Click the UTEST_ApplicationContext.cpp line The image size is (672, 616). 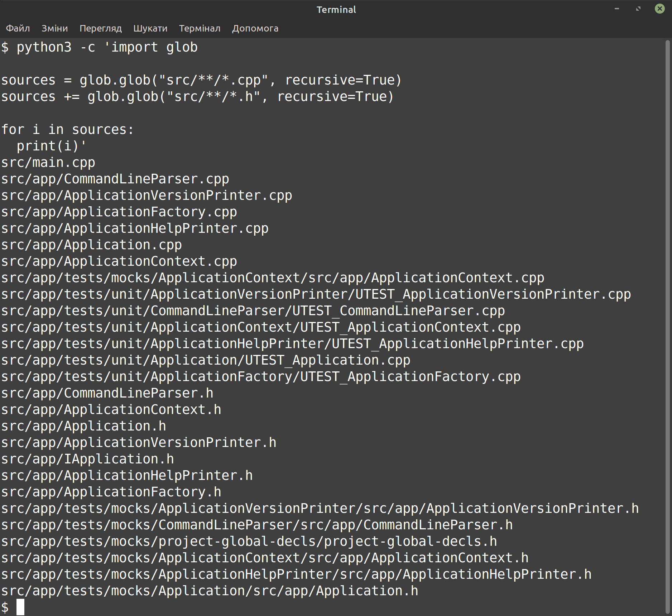point(261,327)
